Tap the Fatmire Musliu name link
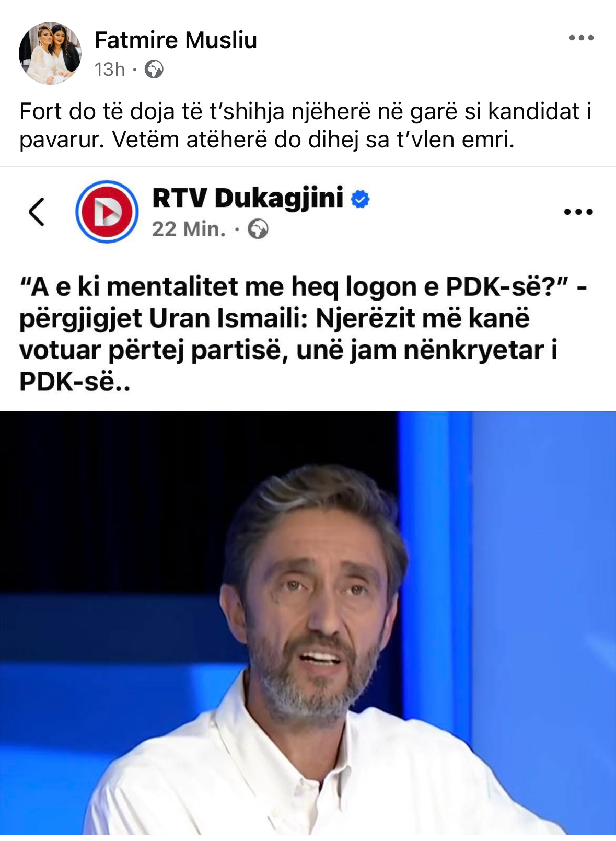Image resolution: width=616 pixels, height=841 pixels. (176, 40)
